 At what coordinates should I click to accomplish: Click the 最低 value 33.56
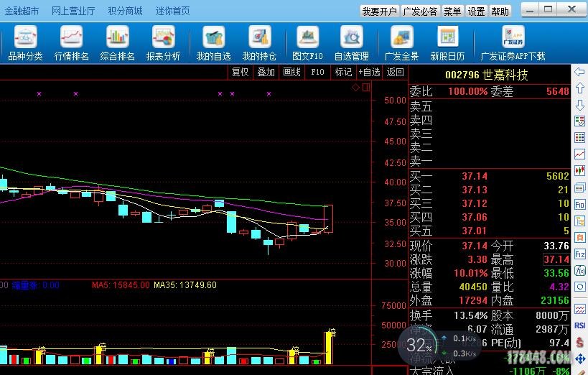coord(556,273)
